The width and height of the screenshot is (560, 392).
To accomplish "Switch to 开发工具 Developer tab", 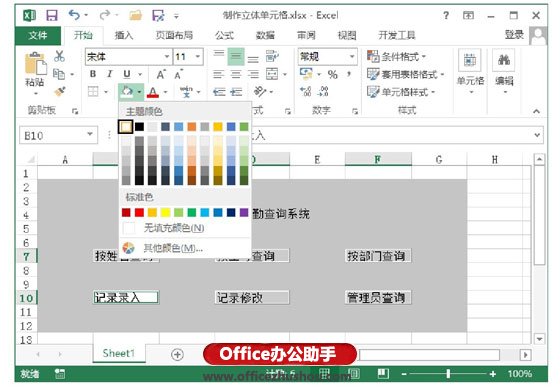I will point(397,35).
